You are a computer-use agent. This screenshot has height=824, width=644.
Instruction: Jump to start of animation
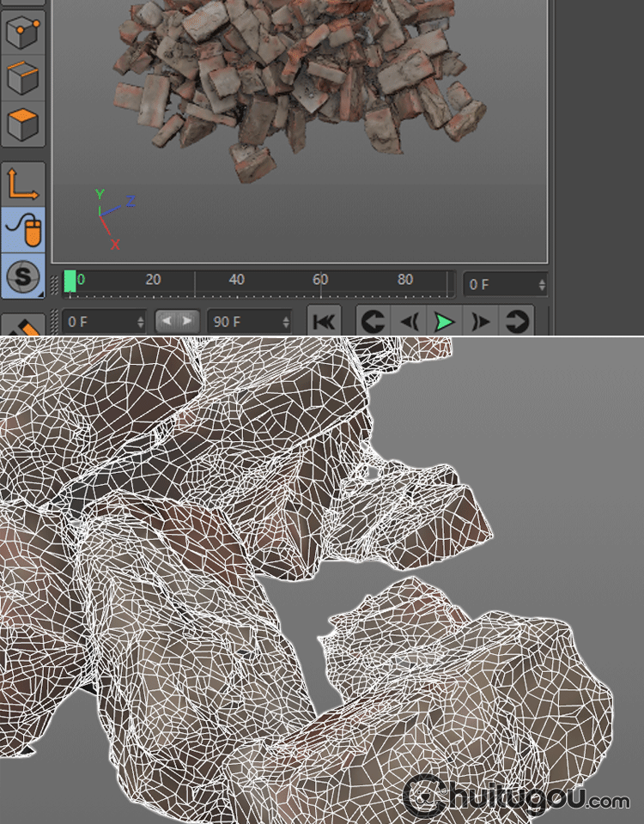tap(324, 322)
